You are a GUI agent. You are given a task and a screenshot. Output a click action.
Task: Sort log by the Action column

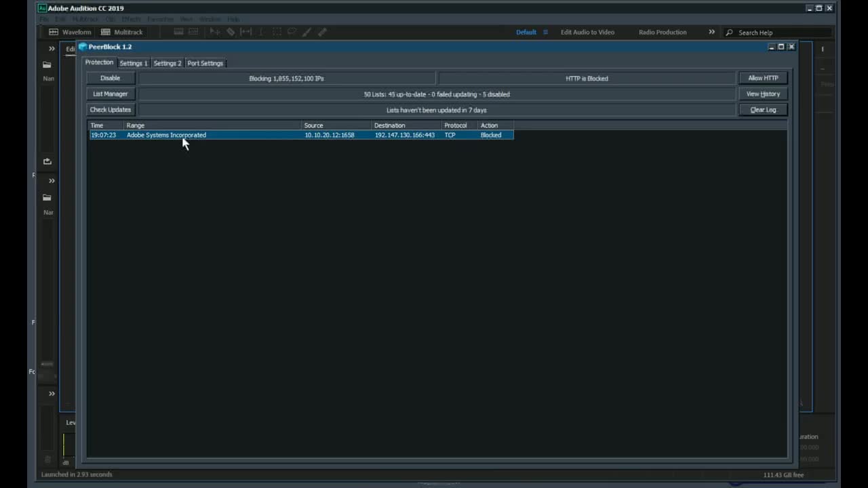(x=496, y=125)
